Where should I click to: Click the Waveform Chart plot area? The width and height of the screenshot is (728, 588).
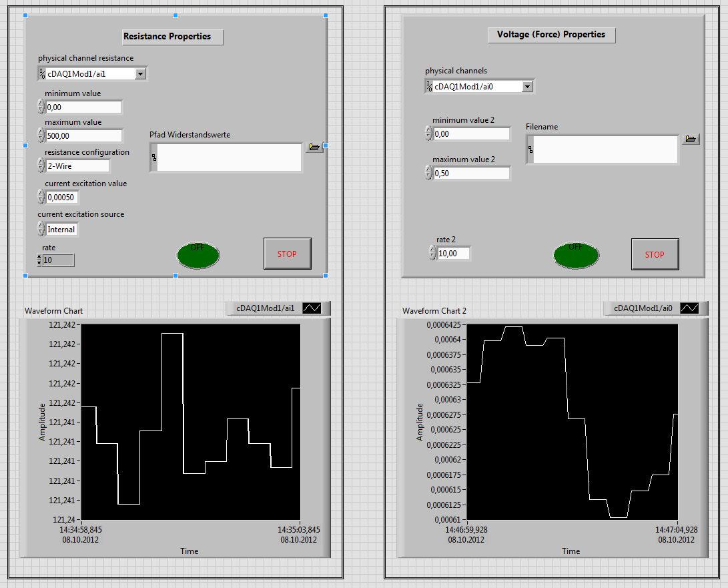[191, 422]
